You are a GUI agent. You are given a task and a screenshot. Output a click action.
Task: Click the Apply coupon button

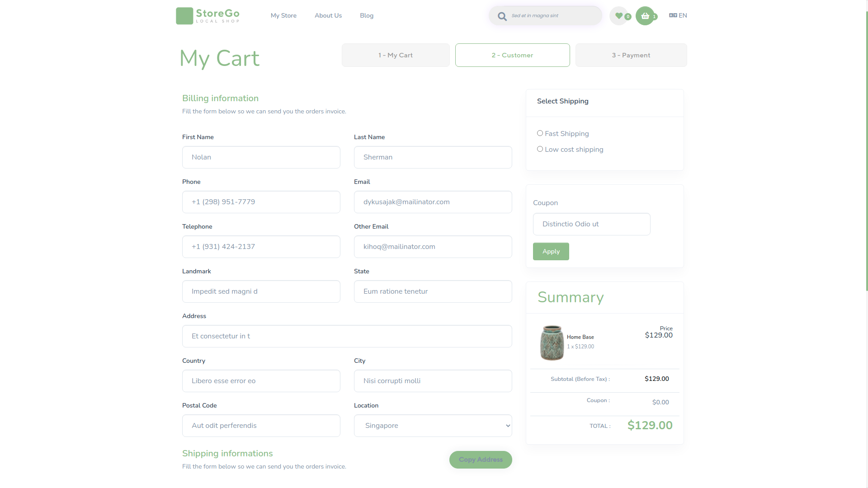[x=551, y=252]
